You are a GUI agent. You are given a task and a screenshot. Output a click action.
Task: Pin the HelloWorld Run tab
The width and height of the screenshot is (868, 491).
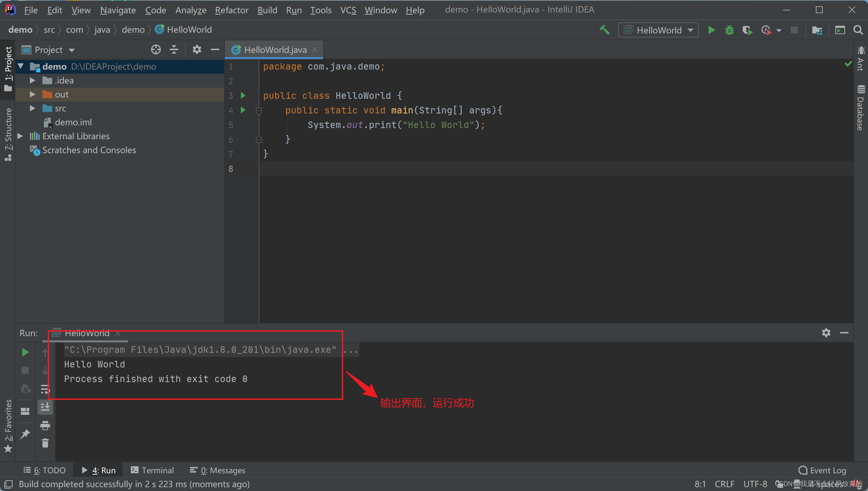click(25, 434)
